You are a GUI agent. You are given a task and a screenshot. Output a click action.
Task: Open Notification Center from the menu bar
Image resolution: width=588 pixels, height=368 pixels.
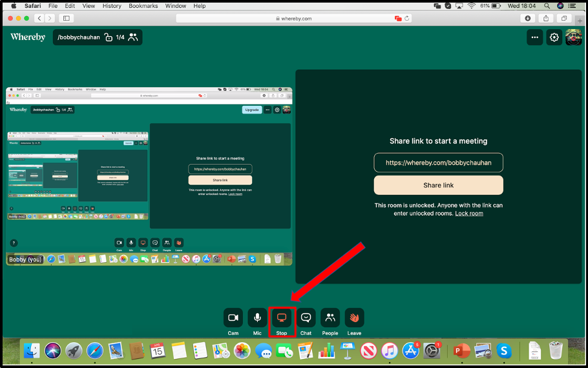(x=572, y=6)
